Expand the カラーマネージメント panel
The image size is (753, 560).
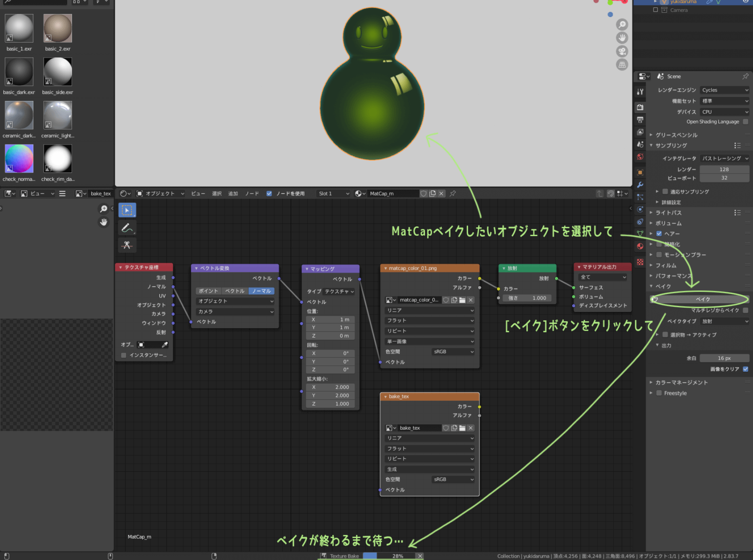point(681,382)
